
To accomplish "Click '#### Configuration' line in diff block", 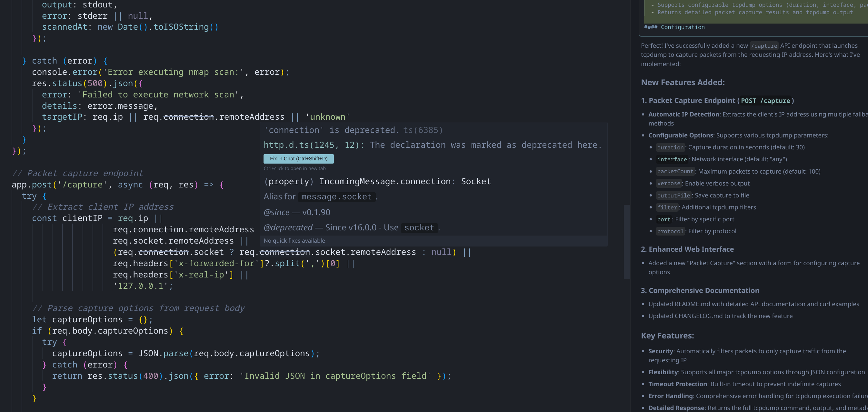I will click(x=674, y=27).
